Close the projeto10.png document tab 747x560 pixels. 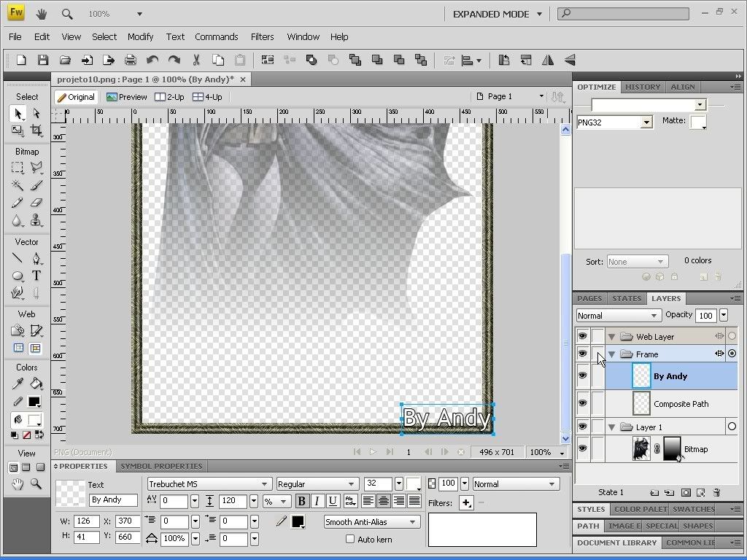243,79
